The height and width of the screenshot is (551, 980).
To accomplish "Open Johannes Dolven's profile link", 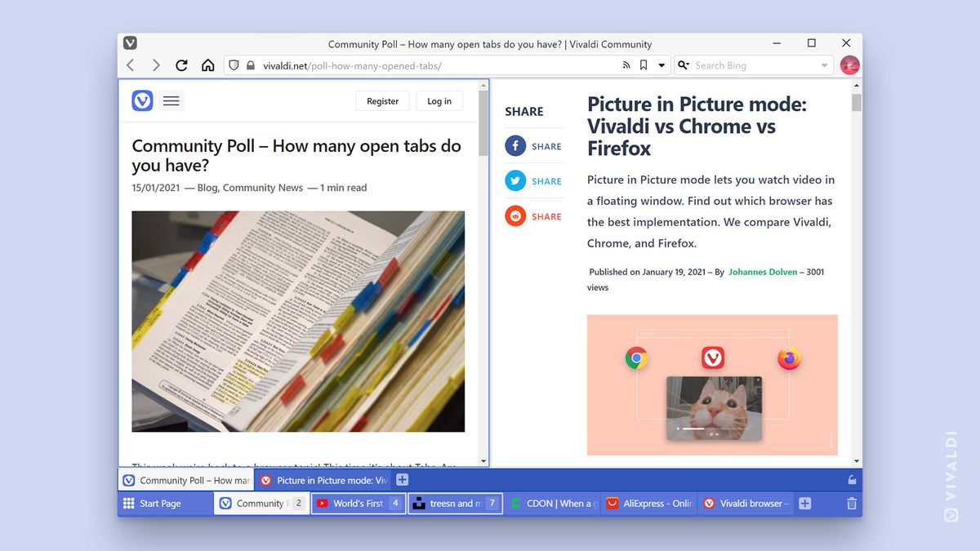I will (763, 272).
